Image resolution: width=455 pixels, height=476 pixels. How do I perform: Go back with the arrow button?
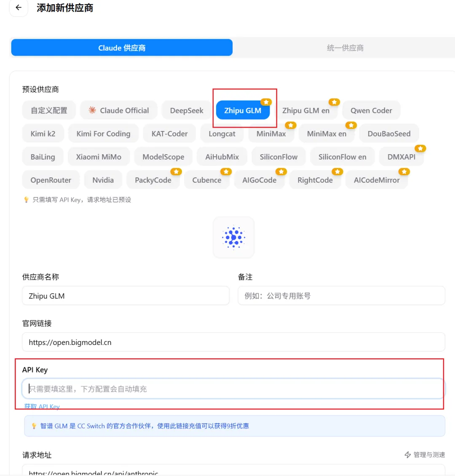coord(19,8)
